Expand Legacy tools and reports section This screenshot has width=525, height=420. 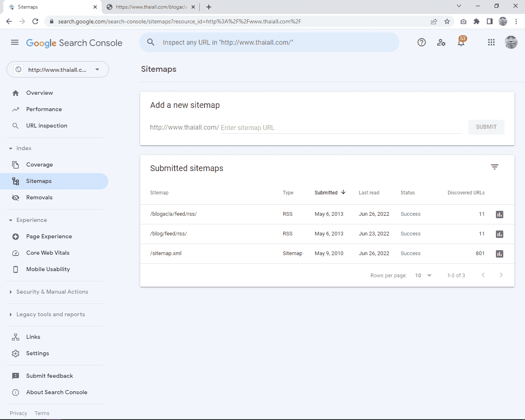pos(50,314)
